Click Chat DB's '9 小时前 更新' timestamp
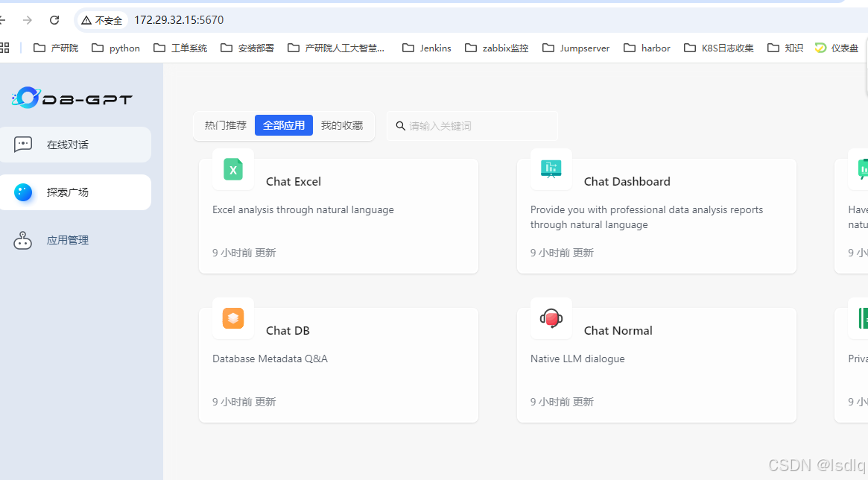This screenshot has height=480, width=868. click(244, 402)
